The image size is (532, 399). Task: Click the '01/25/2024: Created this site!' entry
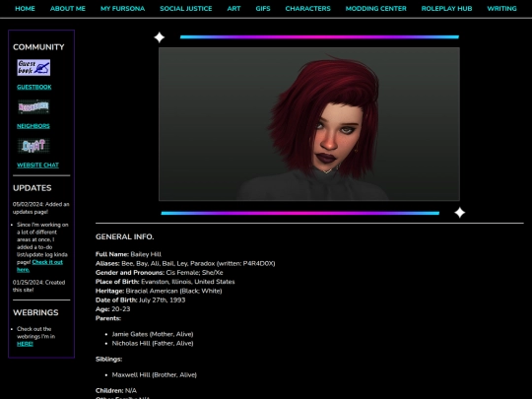[38, 286]
